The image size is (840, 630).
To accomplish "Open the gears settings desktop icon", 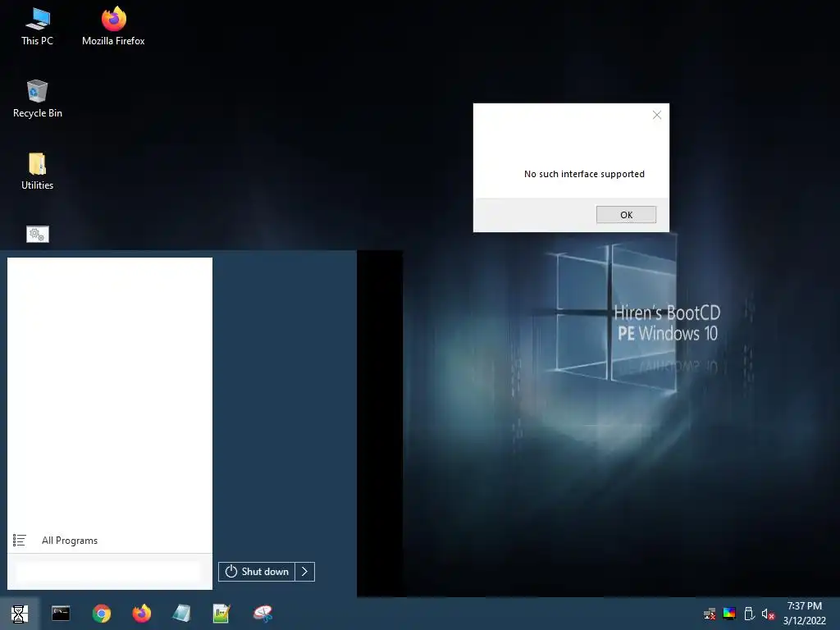I will click(38, 234).
